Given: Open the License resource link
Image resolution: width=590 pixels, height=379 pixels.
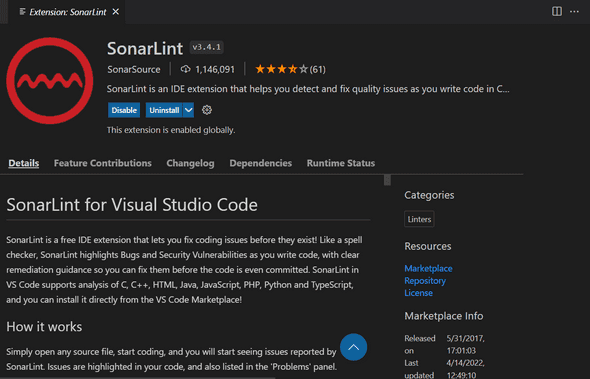Looking at the screenshot, I should 418,293.
